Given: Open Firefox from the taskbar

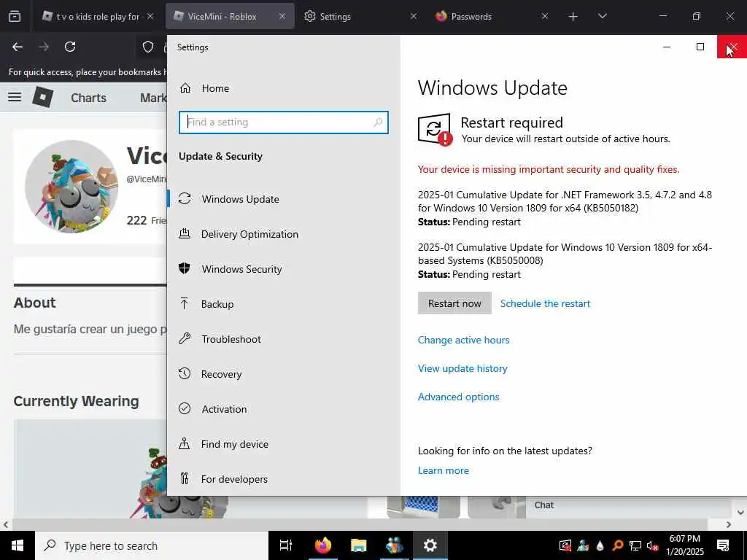Looking at the screenshot, I should click(322, 545).
